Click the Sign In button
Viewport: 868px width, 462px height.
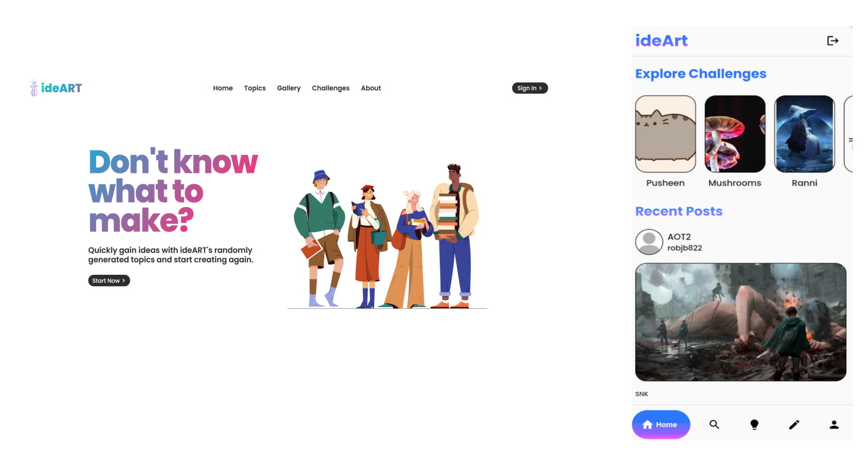pyautogui.click(x=530, y=88)
